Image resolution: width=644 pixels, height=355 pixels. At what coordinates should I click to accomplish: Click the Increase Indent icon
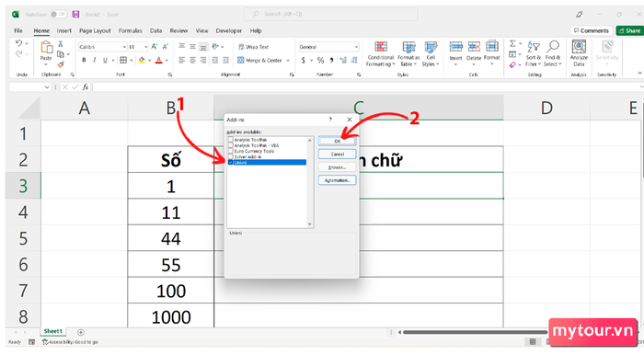click(225, 61)
